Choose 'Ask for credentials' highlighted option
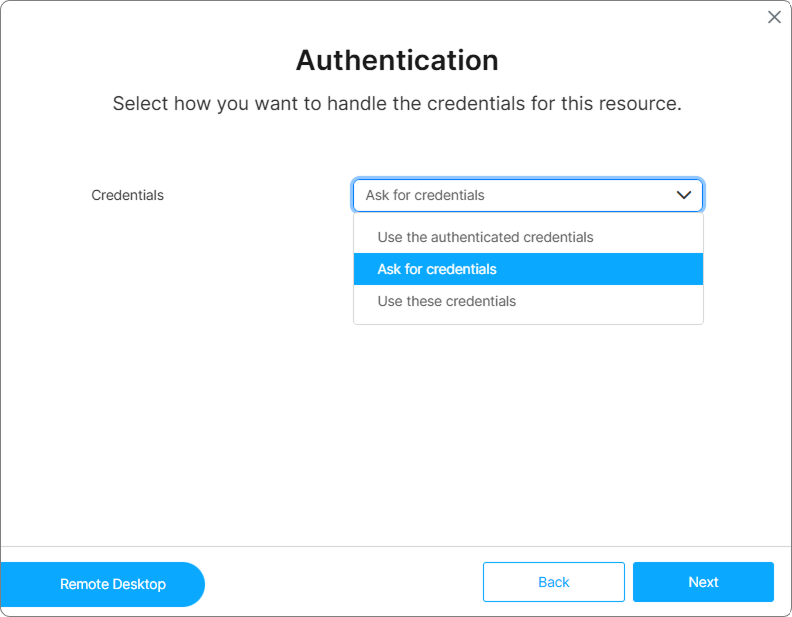Image resolution: width=792 pixels, height=617 pixels. click(x=528, y=269)
